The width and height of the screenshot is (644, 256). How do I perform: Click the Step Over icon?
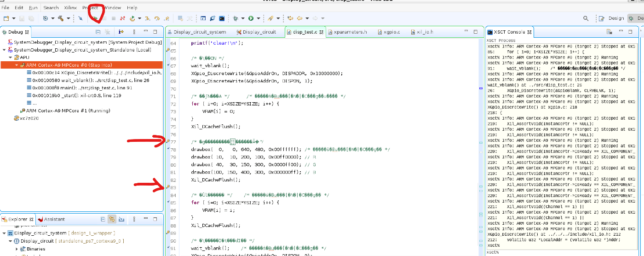pos(157,18)
